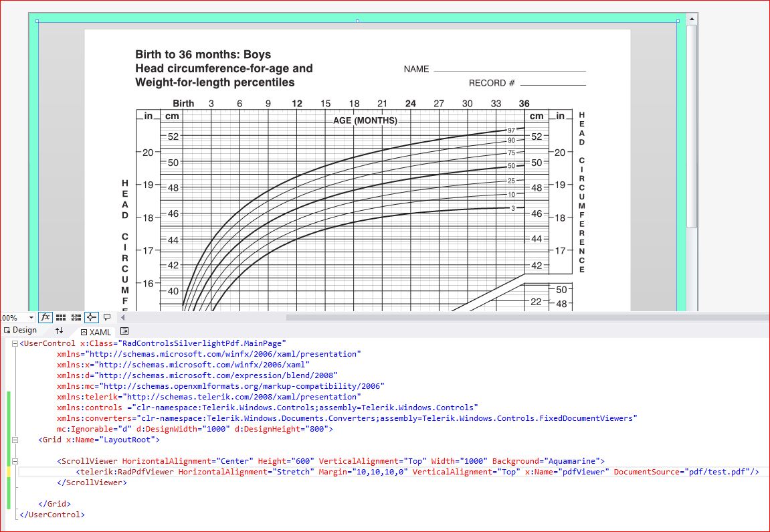
Task: Click the designer scroll up arrow
Action: pos(692,19)
